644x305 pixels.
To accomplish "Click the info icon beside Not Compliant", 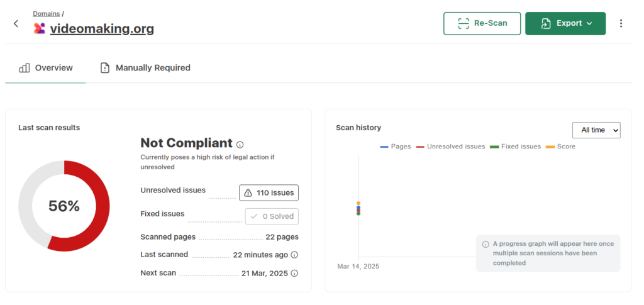I will click(x=240, y=145).
